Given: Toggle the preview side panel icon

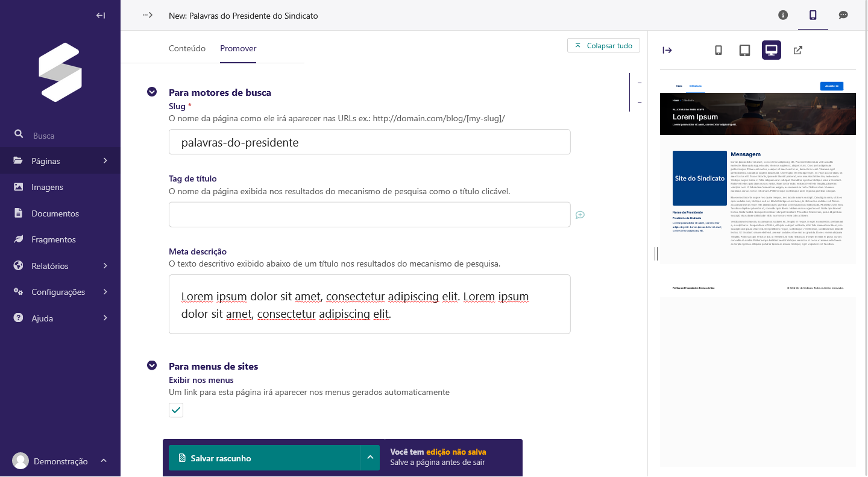Looking at the screenshot, I should coord(813,16).
